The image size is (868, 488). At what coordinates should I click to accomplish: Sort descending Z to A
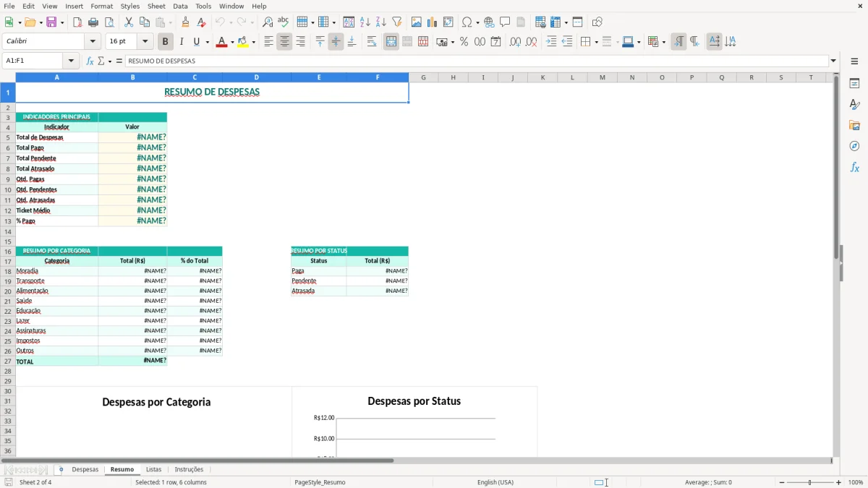381,22
